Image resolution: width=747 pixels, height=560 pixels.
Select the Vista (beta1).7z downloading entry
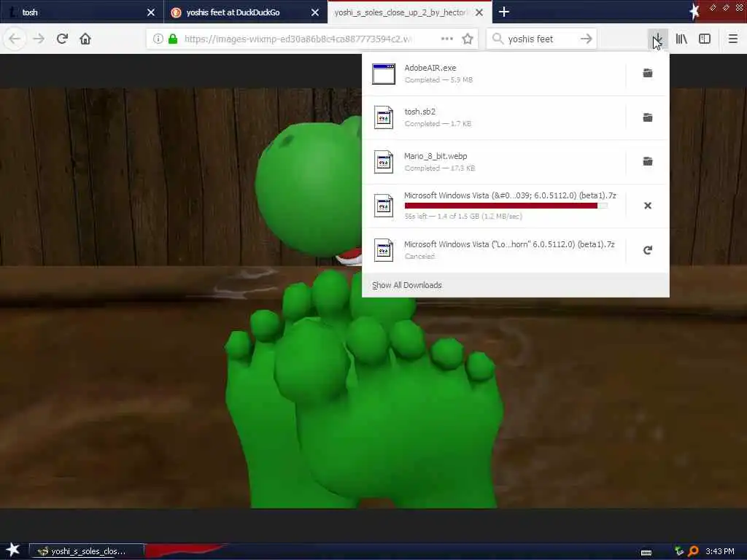point(495,206)
